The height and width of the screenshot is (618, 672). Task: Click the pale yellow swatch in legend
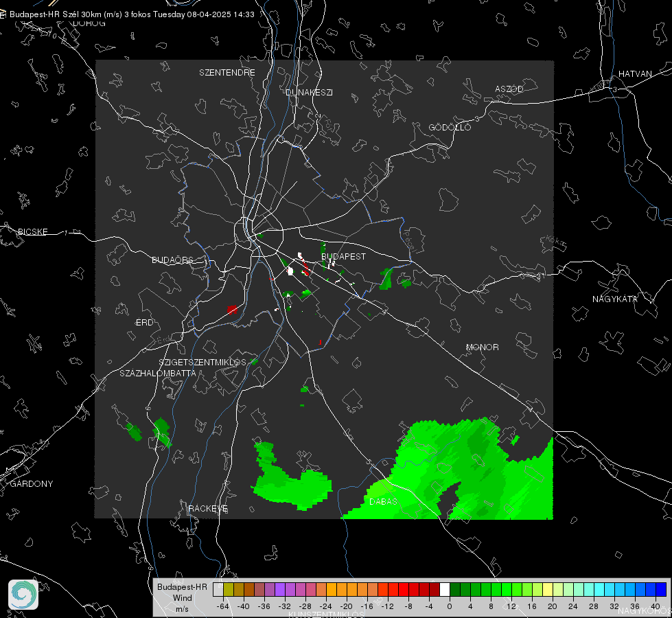(548, 590)
